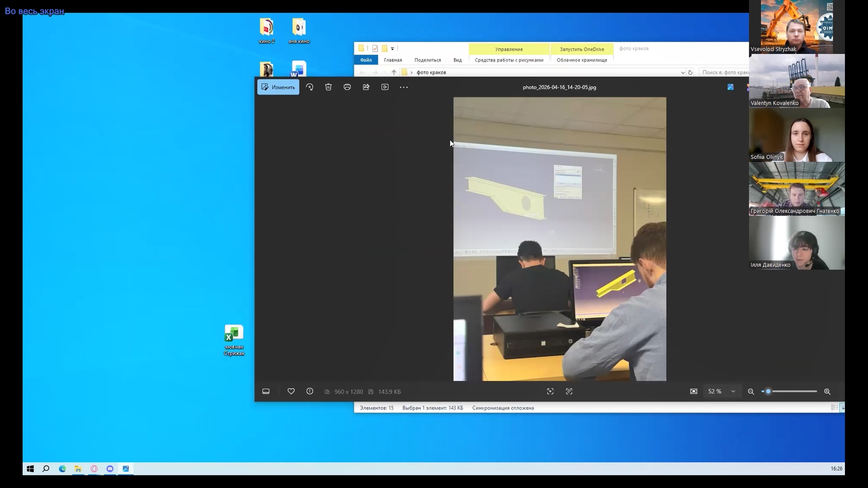
Task: Open the three-dots more options menu
Action: [x=404, y=87]
